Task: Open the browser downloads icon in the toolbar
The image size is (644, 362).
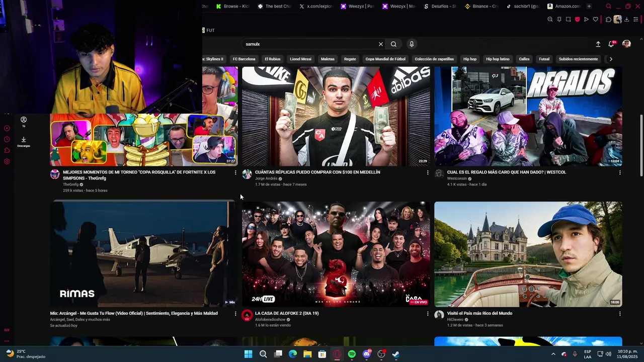Action: [627, 20]
